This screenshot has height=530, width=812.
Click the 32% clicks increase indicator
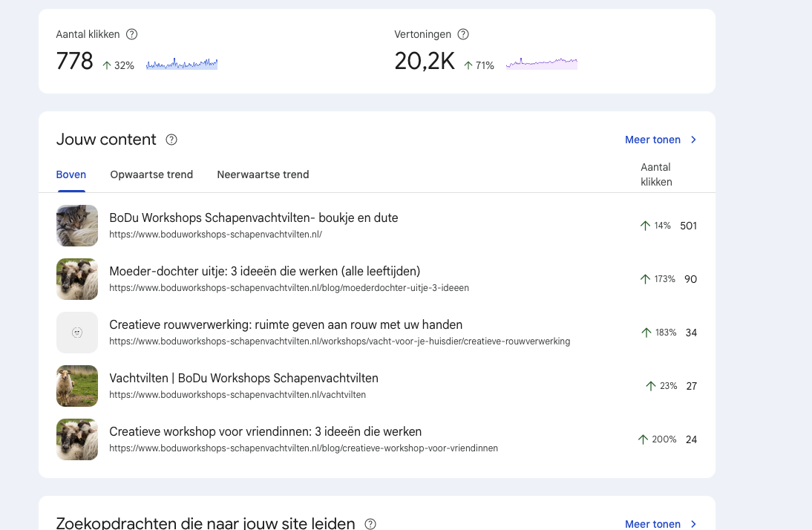click(x=118, y=65)
